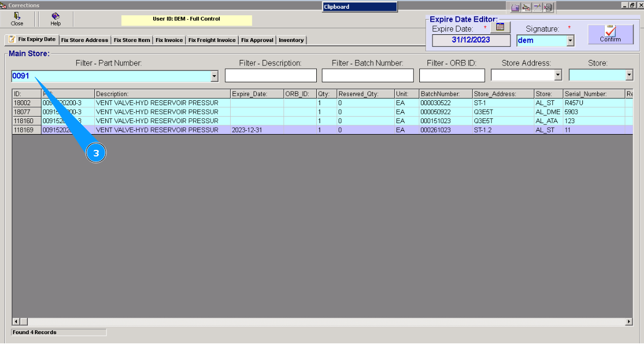This screenshot has height=345, width=644.
Task: Click the ORB_ID column header
Action: pyautogui.click(x=300, y=94)
